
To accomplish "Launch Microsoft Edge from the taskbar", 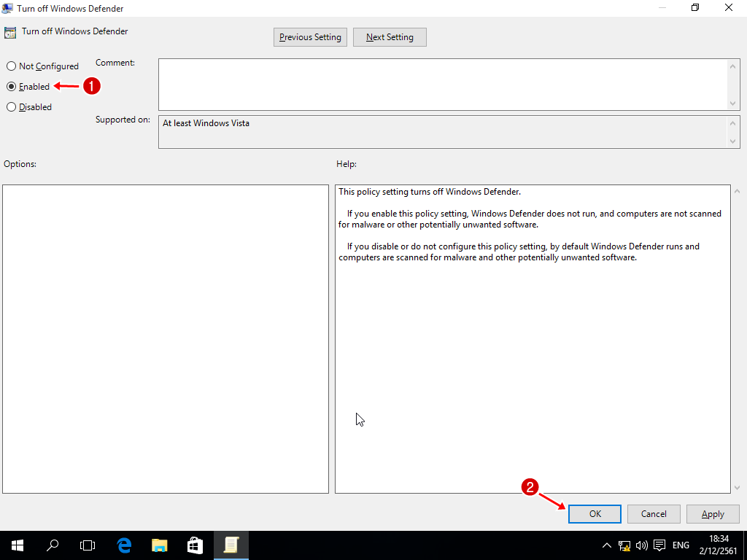I will tap(124, 545).
